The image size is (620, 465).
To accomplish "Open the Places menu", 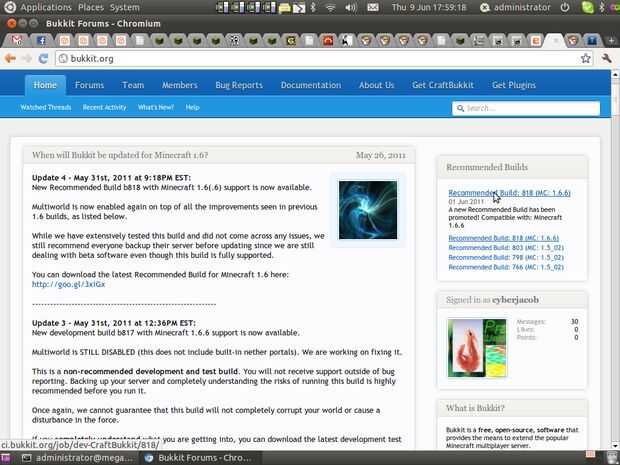I will tap(91, 7).
